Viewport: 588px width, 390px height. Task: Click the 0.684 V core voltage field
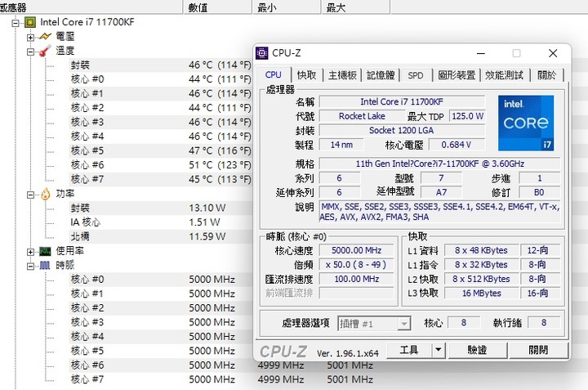(457, 145)
